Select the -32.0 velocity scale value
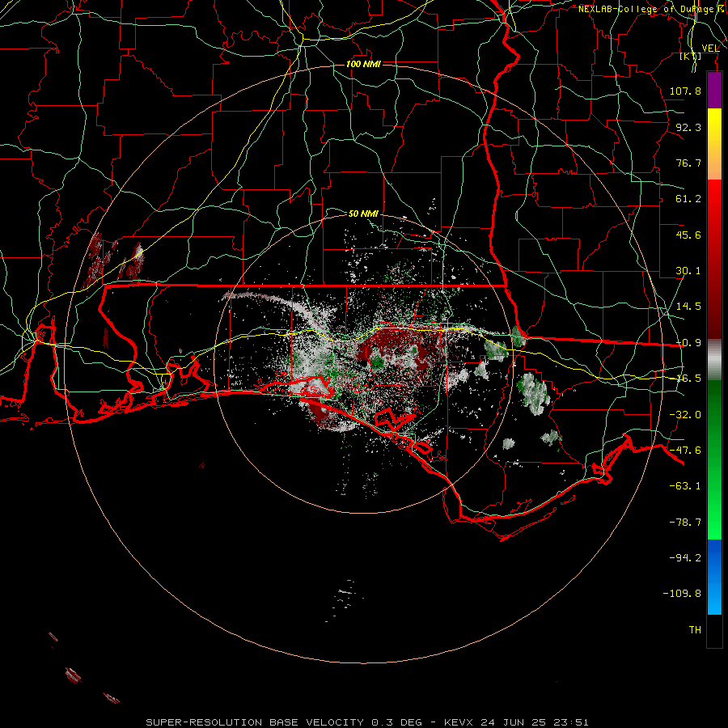Image resolution: width=728 pixels, height=728 pixels. tap(685, 415)
